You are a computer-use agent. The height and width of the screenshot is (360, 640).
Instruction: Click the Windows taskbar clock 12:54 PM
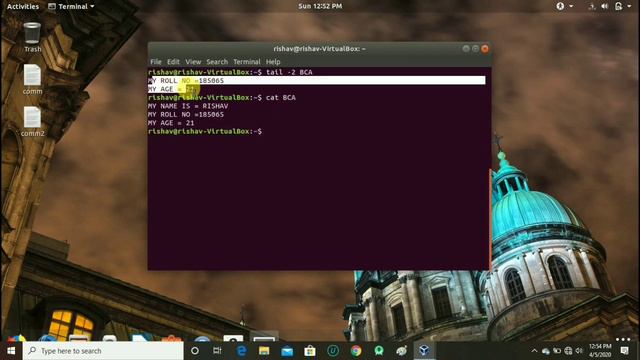click(600, 351)
